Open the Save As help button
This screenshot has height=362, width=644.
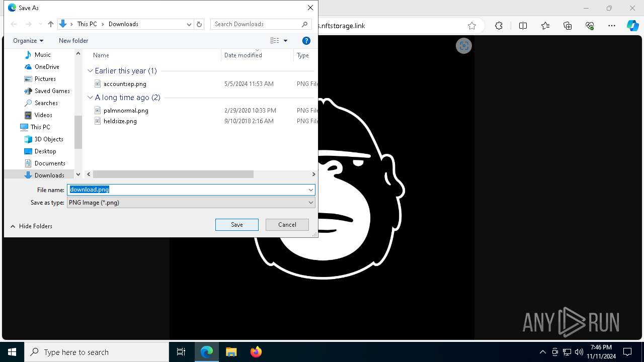pos(306,41)
